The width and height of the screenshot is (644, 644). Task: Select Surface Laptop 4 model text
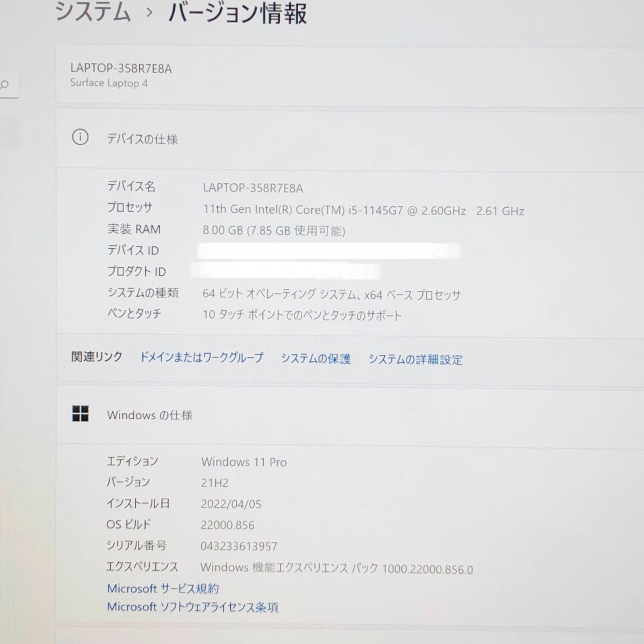pos(109,83)
